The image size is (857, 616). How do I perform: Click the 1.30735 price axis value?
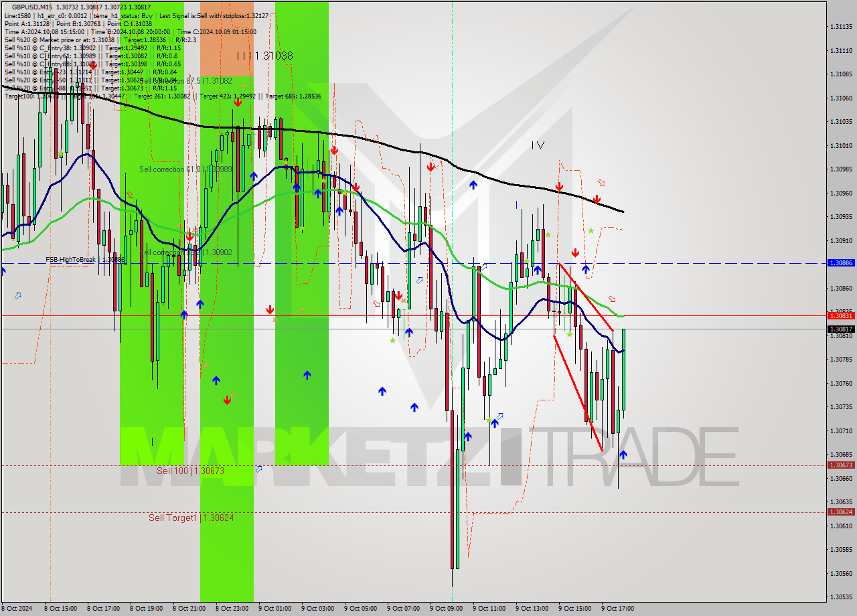click(x=841, y=406)
